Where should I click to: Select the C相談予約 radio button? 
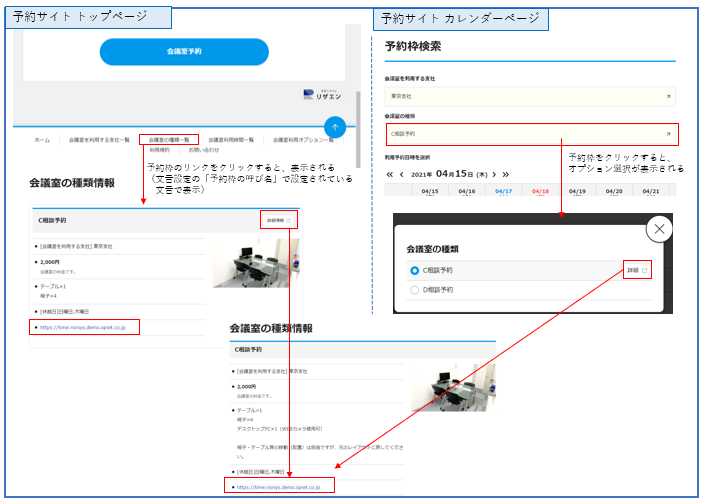click(x=415, y=271)
